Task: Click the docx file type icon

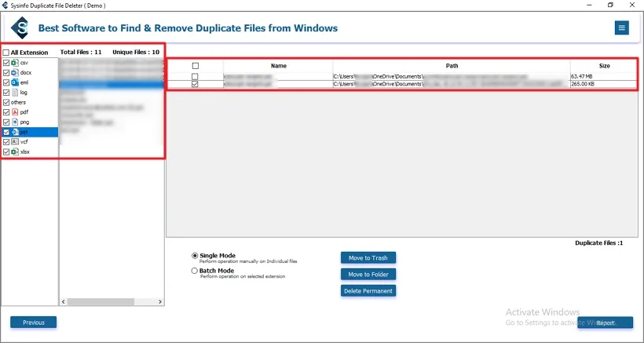Action: (15, 73)
